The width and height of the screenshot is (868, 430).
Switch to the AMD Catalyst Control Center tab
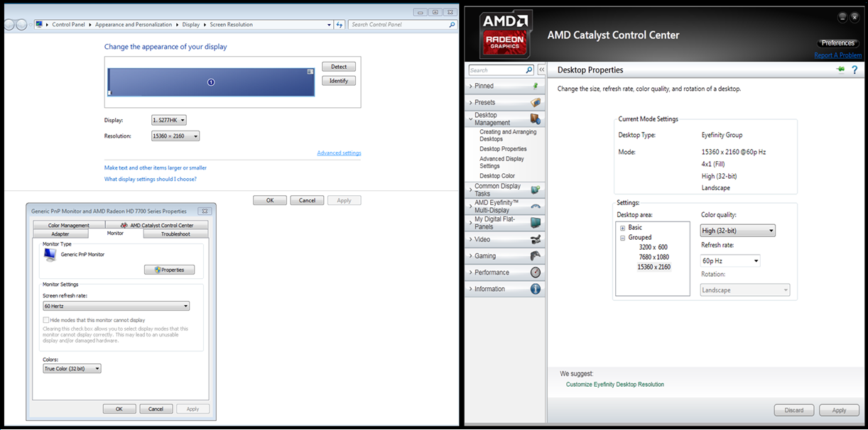tap(157, 225)
